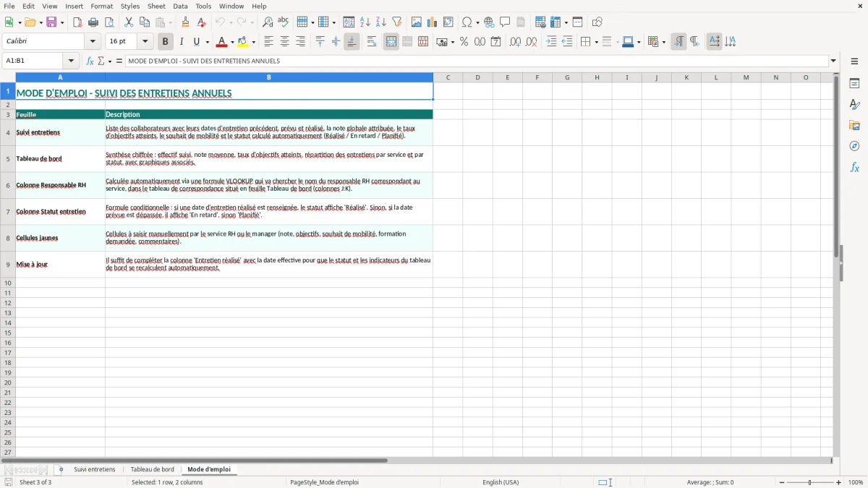This screenshot has width=868, height=488.
Task: Click the zoom in plus button
Action: (x=839, y=482)
